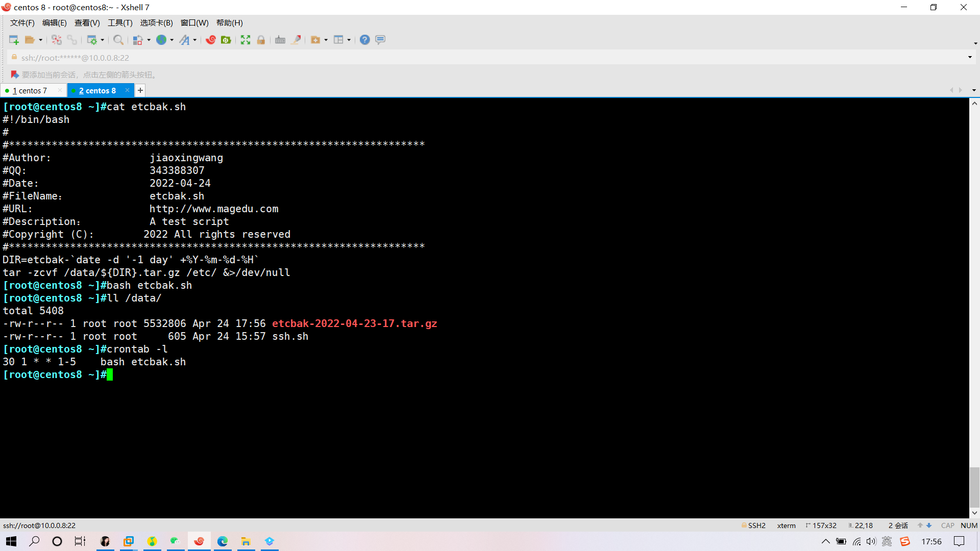This screenshot has width=980, height=551.
Task: Click the Find magnifier toolbar icon
Action: pyautogui.click(x=118, y=40)
